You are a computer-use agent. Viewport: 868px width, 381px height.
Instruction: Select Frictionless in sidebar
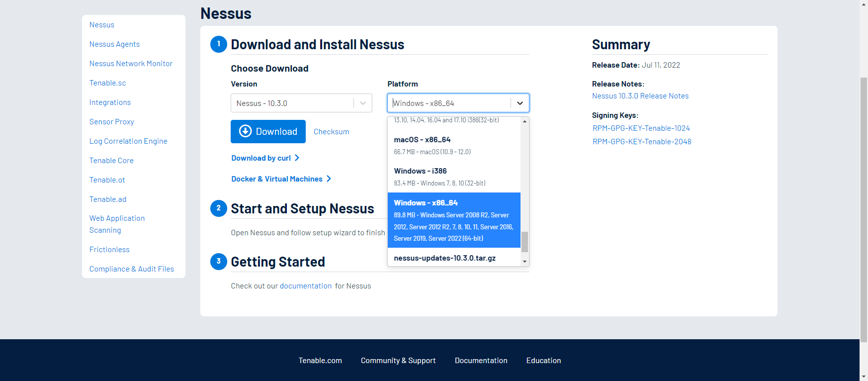pos(109,250)
